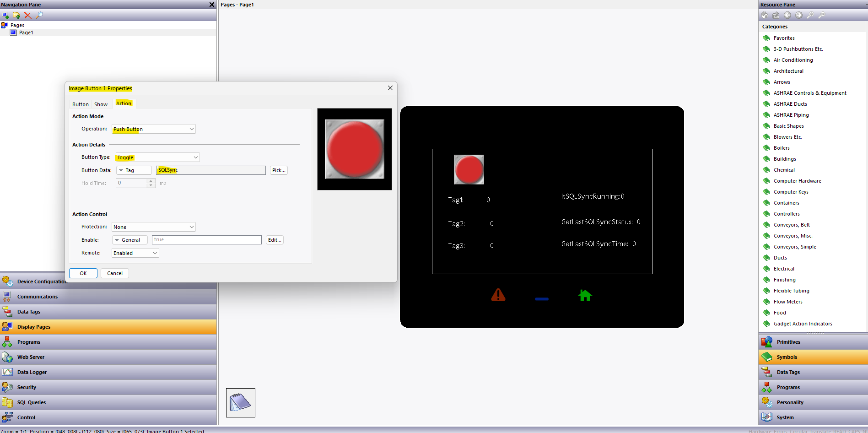Click the green home icon on the page
This screenshot has height=433, width=868.
(585, 295)
